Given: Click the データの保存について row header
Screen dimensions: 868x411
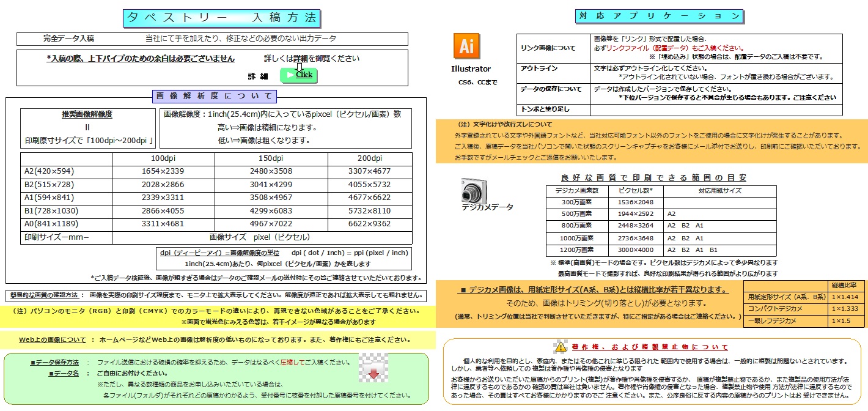Looking at the screenshot, I should [553, 94].
